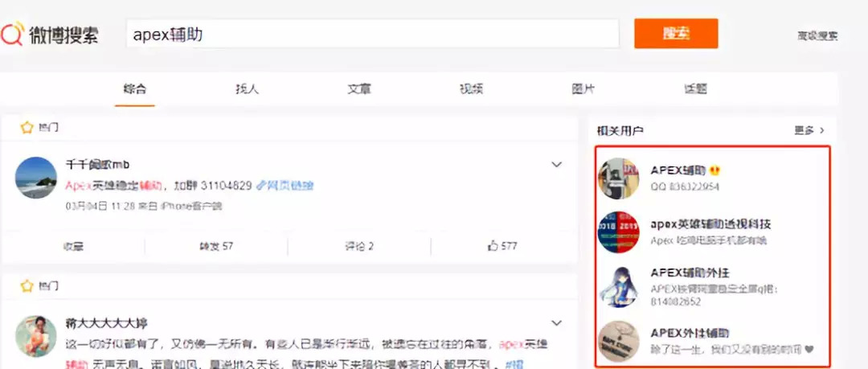This screenshot has height=369, width=868.
Task: Click the 03月04日 11:28 timestamp
Action: click(100, 206)
